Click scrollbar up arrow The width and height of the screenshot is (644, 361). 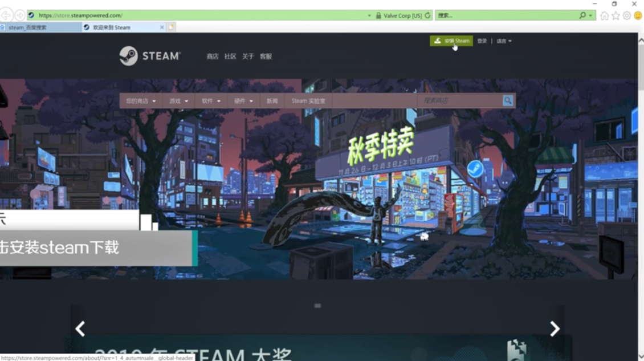(641, 40)
